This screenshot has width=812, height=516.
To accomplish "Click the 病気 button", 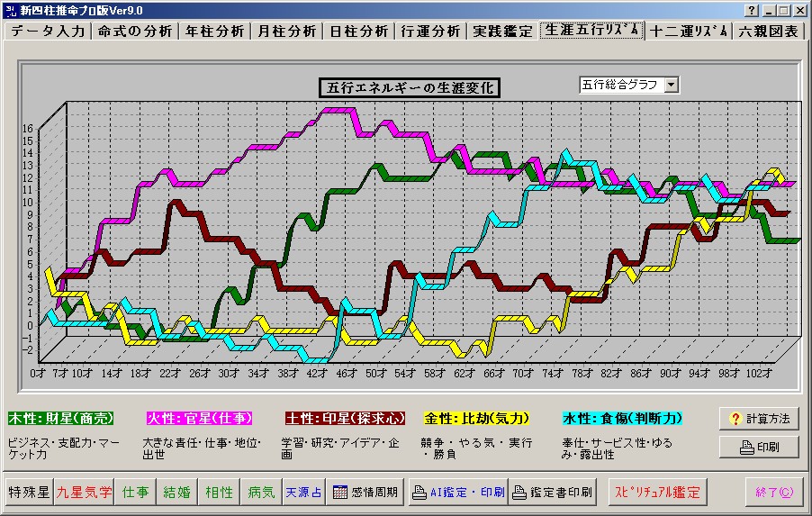I will pyautogui.click(x=261, y=492).
